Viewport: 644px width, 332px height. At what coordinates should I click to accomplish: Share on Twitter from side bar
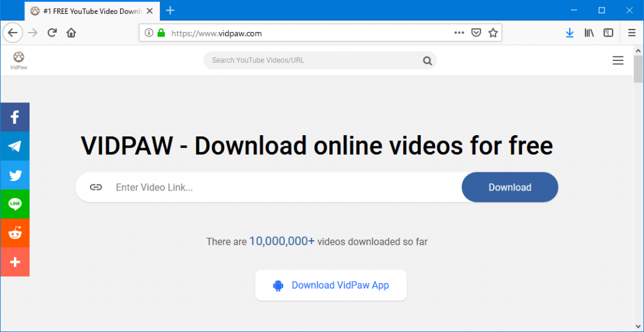click(15, 175)
